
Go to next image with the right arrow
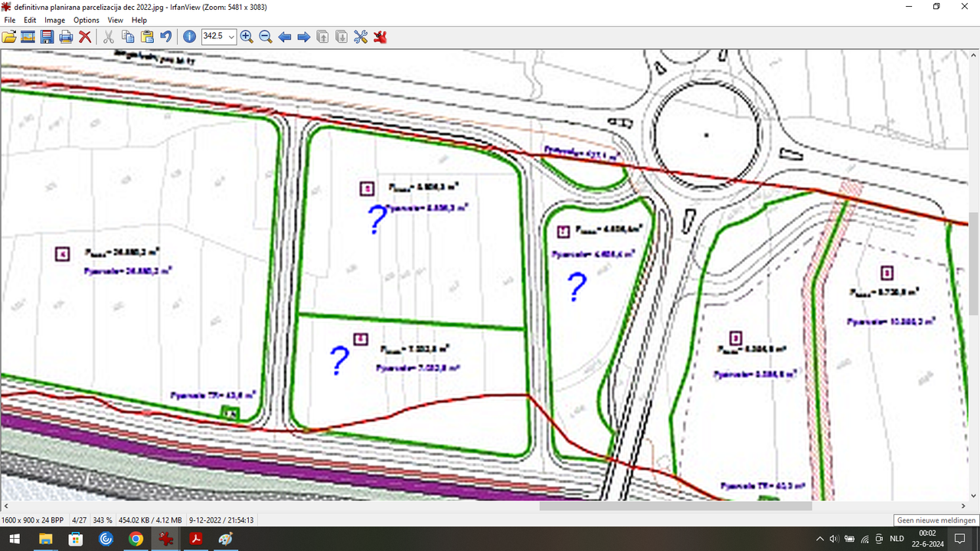tap(304, 37)
